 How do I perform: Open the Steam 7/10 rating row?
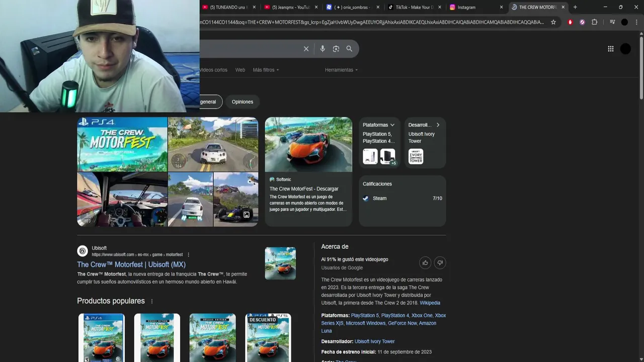(x=403, y=199)
